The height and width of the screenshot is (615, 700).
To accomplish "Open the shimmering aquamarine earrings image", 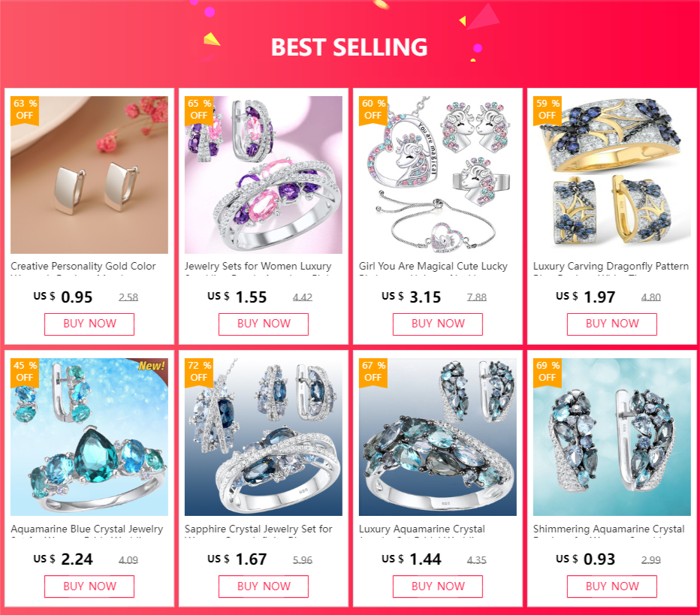I will click(611, 437).
